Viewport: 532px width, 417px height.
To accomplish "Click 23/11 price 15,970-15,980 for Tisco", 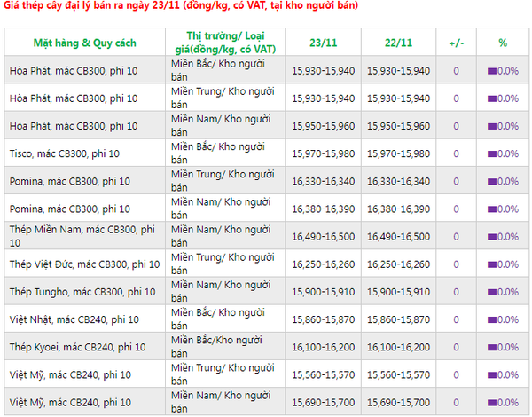I will point(324,153).
